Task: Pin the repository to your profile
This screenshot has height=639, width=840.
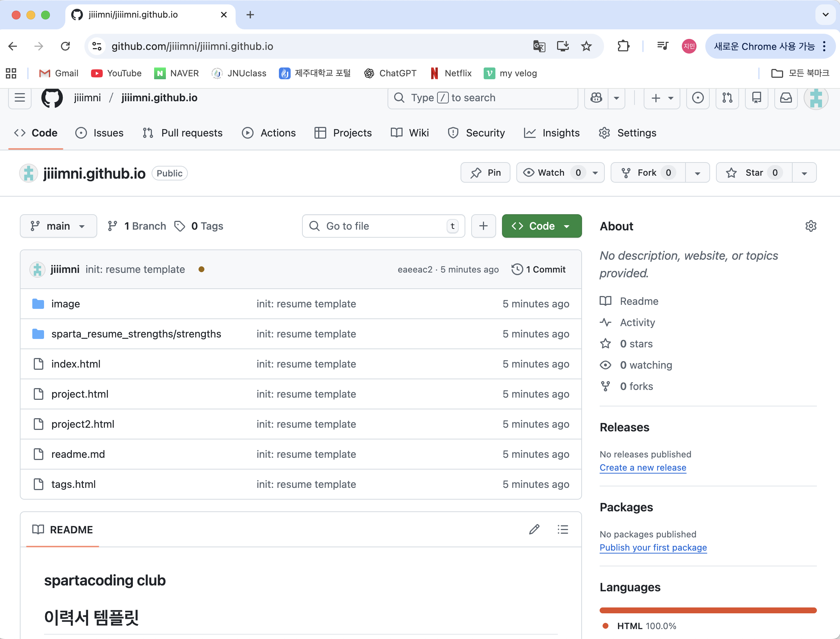Action: coord(486,173)
